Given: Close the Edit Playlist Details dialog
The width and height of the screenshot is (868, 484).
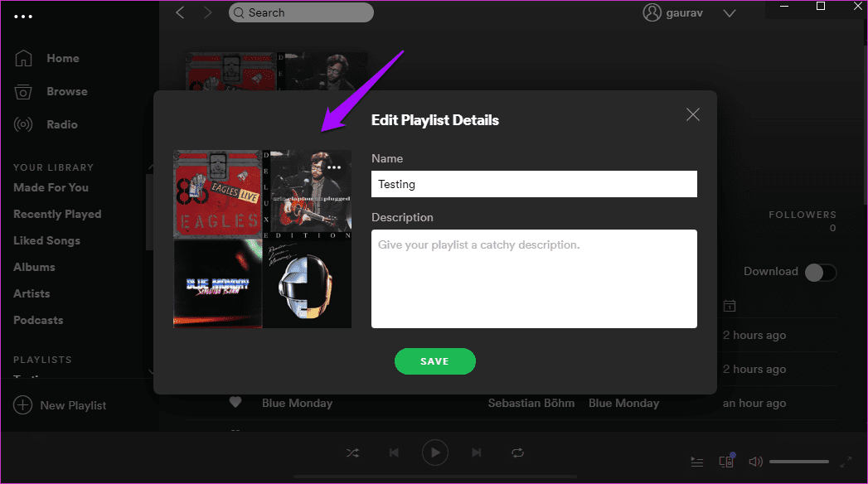Looking at the screenshot, I should (x=693, y=114).
